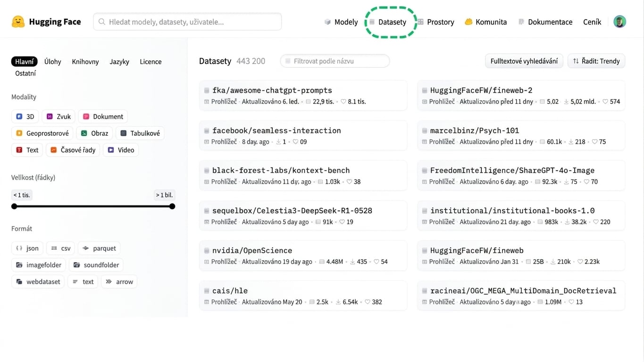This screenshot has width=644, height=362.
Task: Select the imagefolder format filter
Action: (39, 265)
